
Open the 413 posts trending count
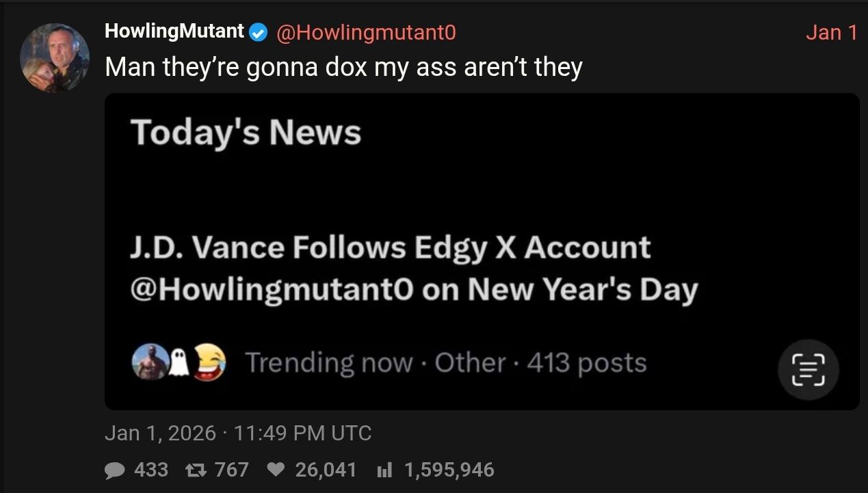coord(586,362)
